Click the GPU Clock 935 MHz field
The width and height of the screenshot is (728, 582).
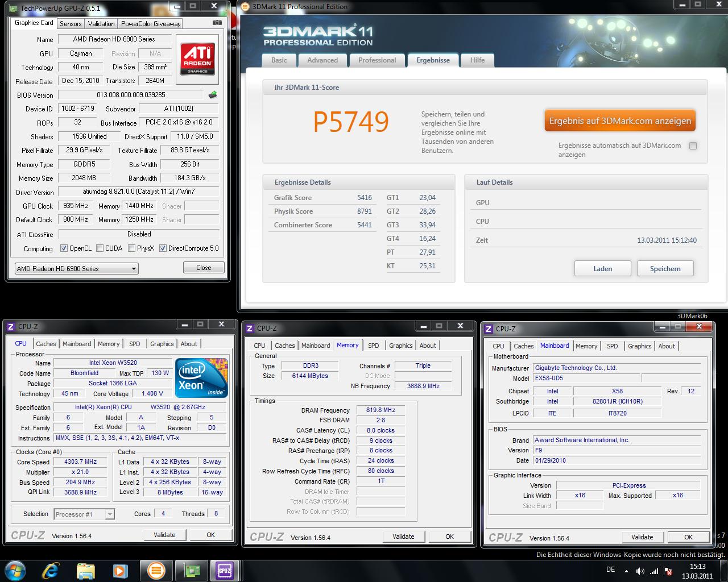[76, 206]
